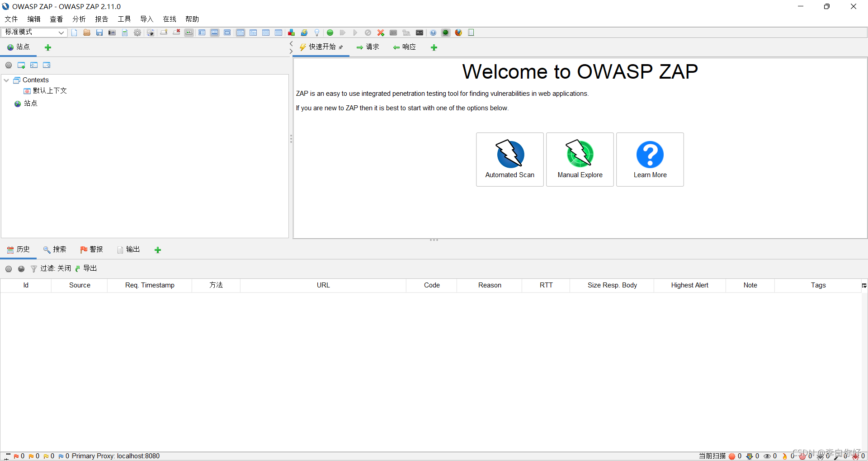Image resolution: width=868 pixels, height=461 pixels.
Task: Click the cassette recorder icon in the toolbar
Action: click(420, 33)
